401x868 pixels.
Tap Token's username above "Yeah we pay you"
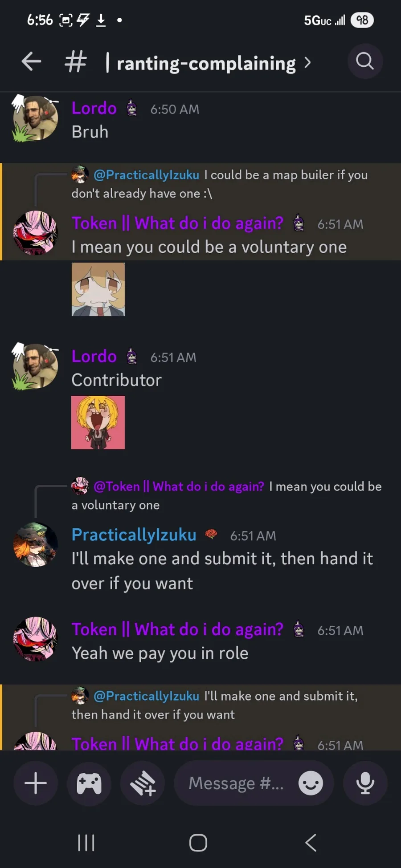click(x=177, y=629)
